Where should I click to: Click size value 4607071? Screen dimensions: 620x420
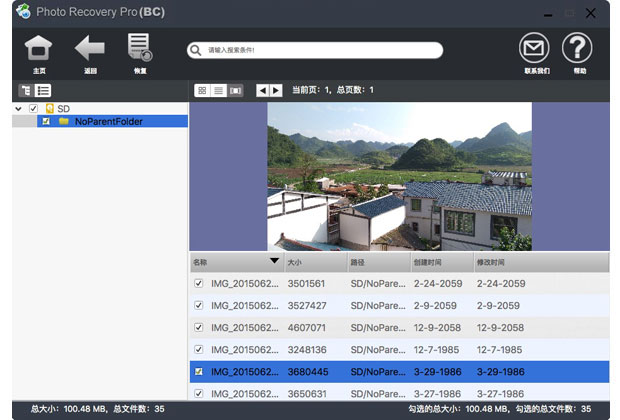click(306, 327)
